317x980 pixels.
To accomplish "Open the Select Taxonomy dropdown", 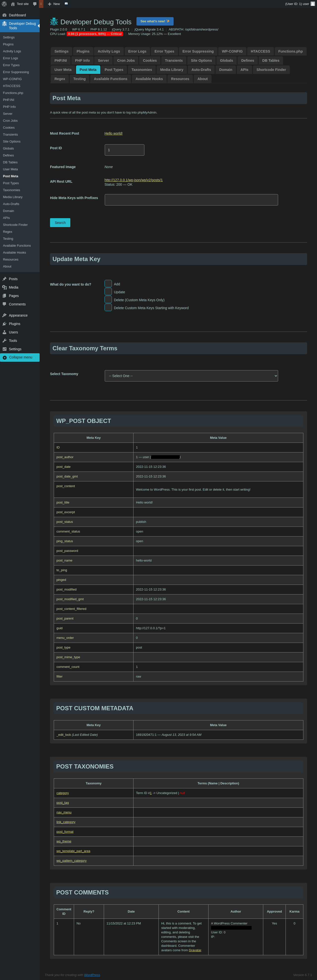I will point(191,376).
